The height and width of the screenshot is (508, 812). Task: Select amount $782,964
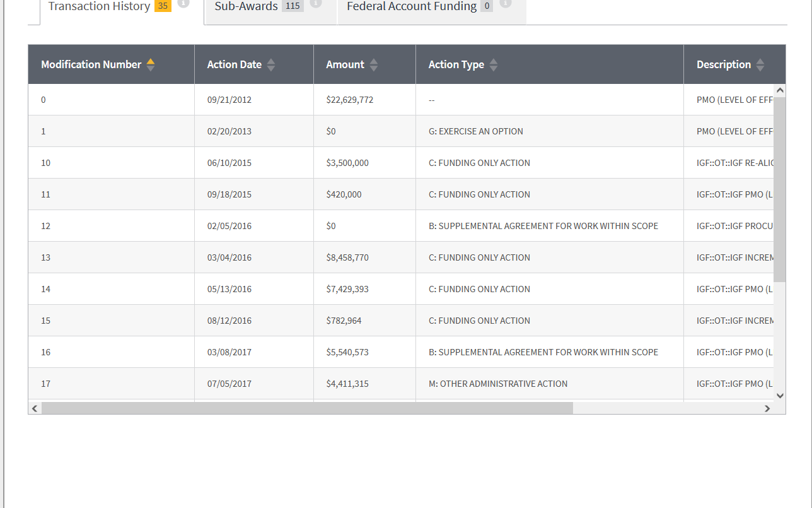pos(344,321)
